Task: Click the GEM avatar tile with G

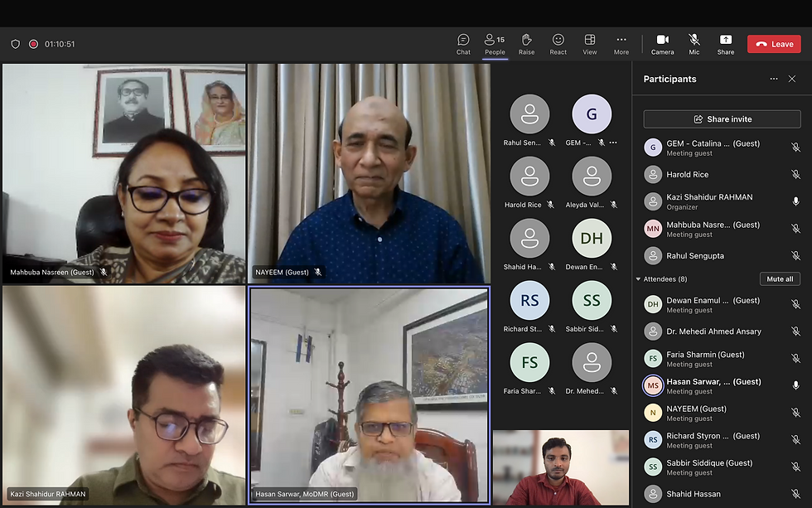Action: [x=592, y=114]
